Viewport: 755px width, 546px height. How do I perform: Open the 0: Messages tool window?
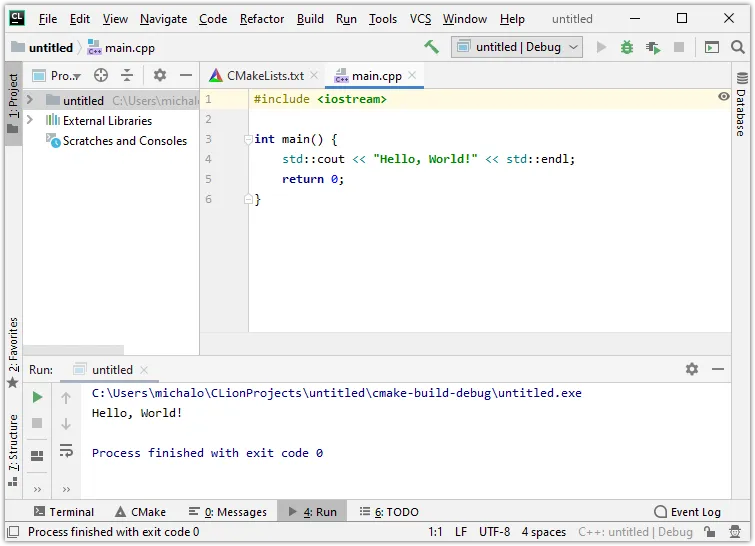click(227, 512)
